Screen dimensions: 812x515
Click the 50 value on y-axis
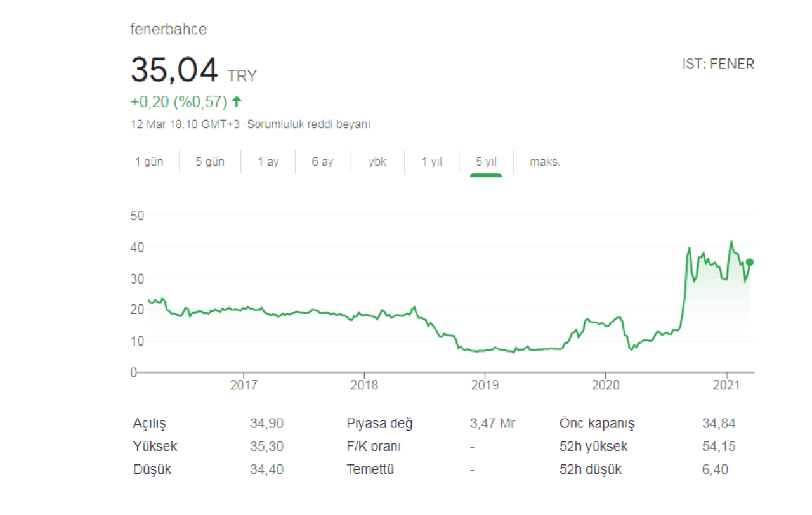point(138,216)
